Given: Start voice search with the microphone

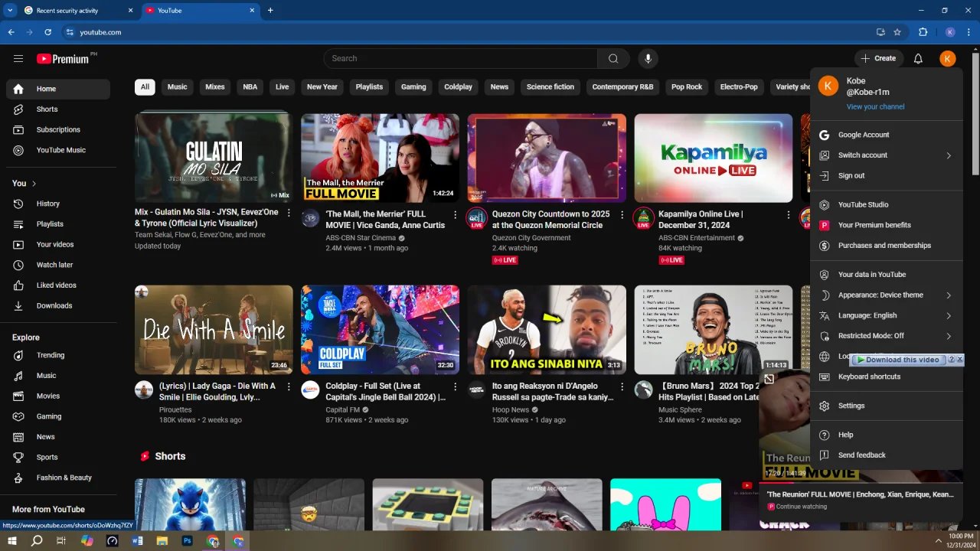Looking at the screenshot, I should coord(648,58).
